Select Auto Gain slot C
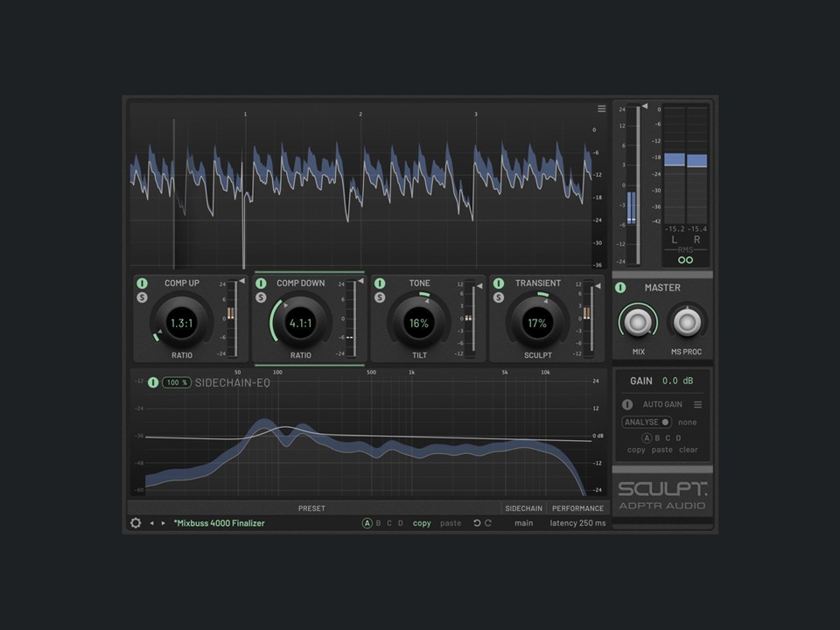840x630 pixels. (668, 437)
